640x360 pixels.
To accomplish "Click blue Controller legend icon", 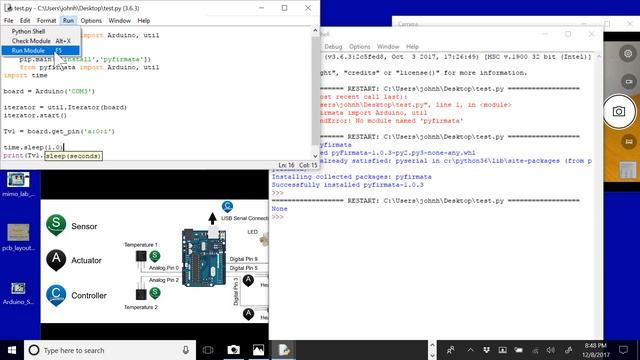I will tap(56, 295).
